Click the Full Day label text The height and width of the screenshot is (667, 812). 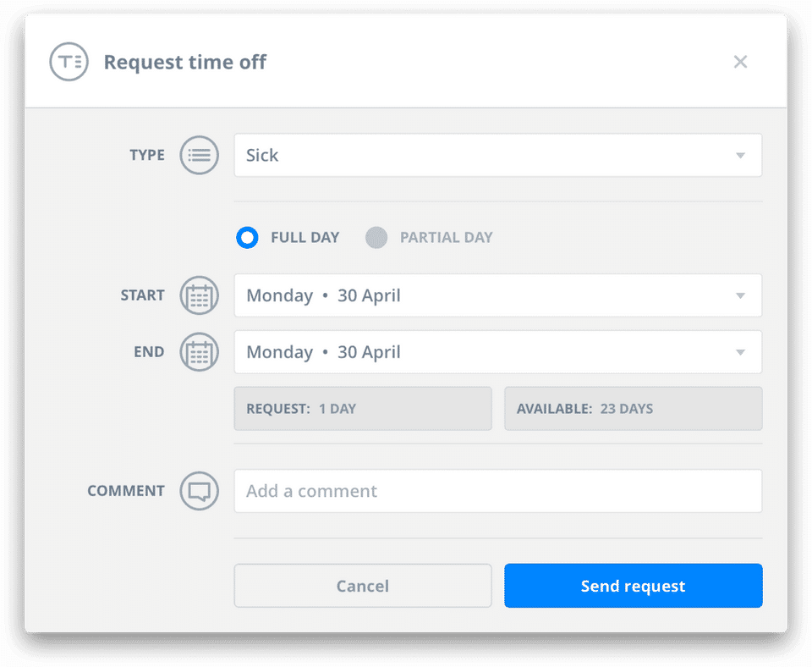[304, 238]
